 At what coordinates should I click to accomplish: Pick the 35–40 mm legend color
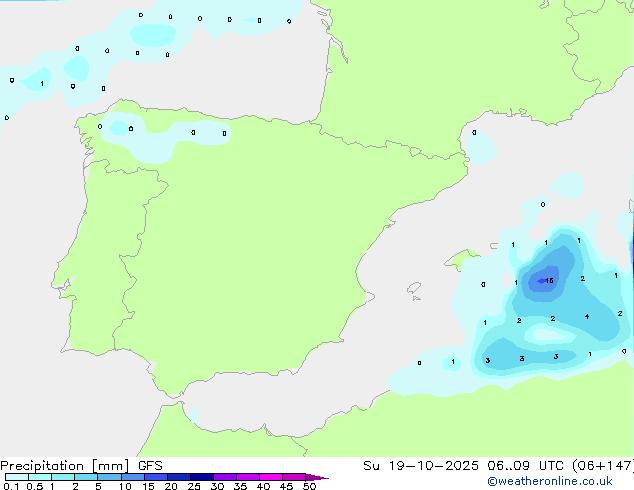[x=248, y=477]
